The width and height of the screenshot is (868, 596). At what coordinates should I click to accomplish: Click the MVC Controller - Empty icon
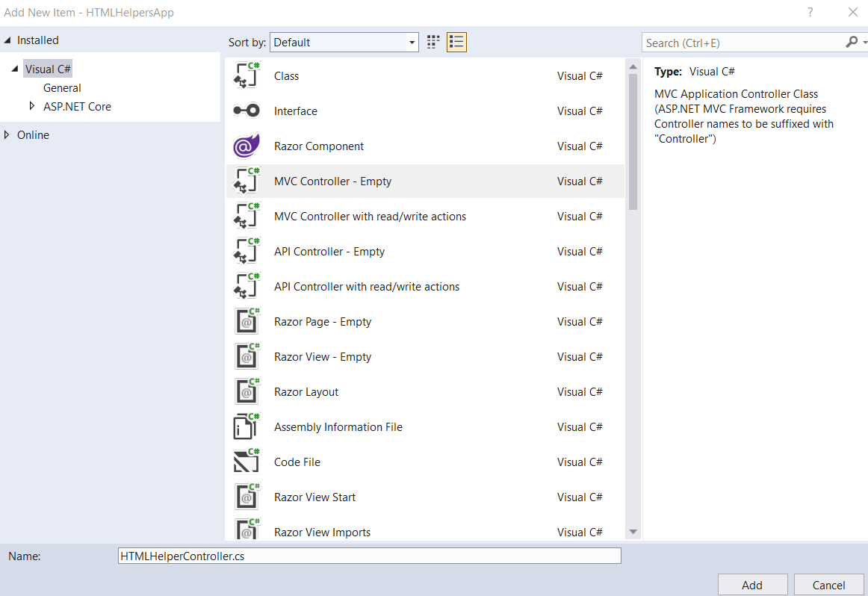coord(247,181)
